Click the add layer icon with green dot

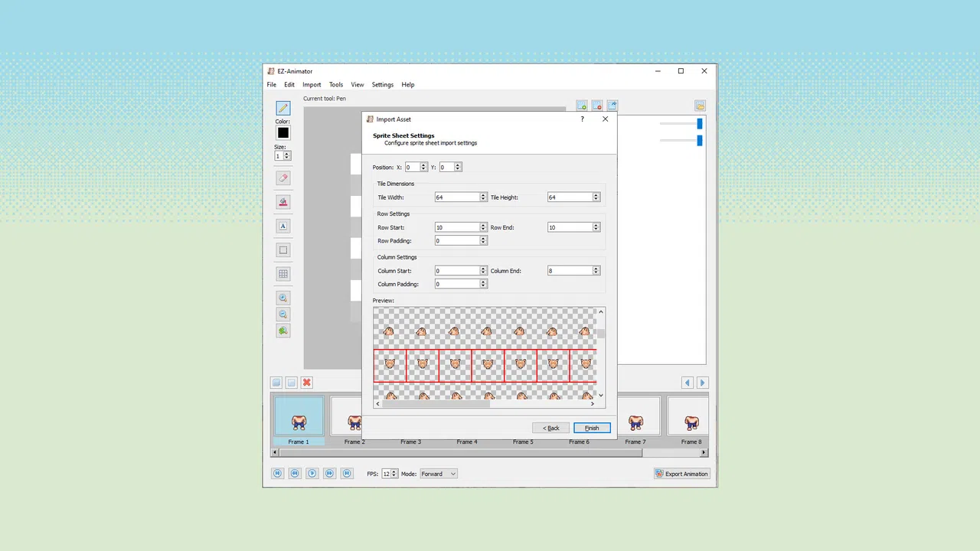(582, 106)
